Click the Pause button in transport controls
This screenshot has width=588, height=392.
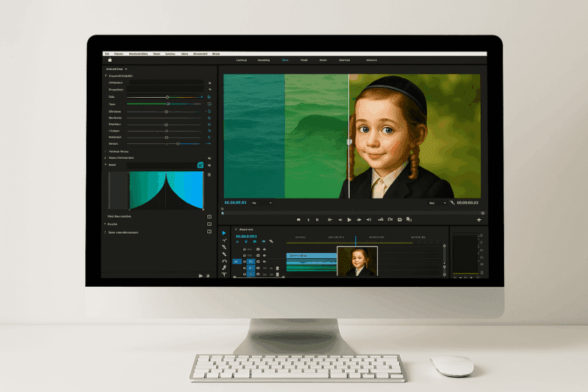[x=318, y=220]
